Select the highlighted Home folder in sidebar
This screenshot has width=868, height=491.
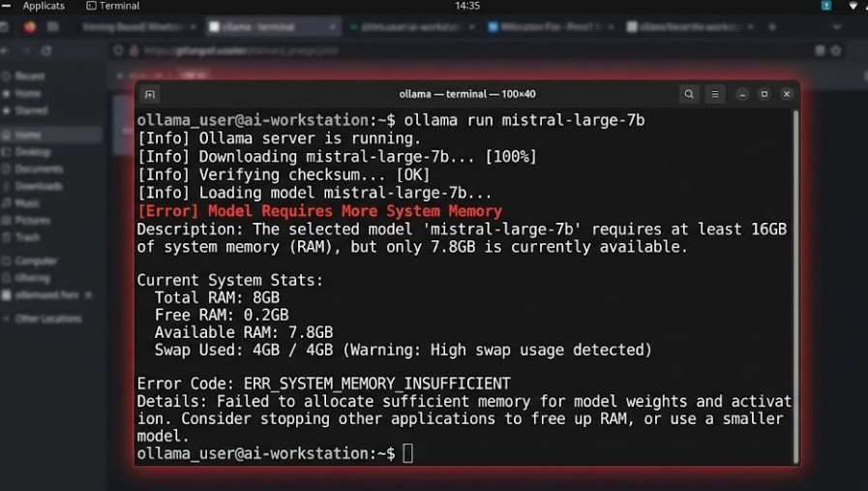(x=51, y=135)
